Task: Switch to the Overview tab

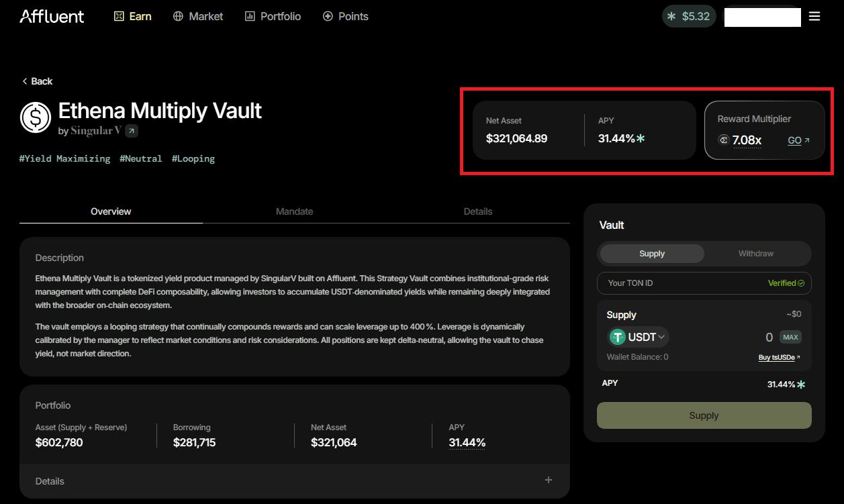Action: click(111, 211)
